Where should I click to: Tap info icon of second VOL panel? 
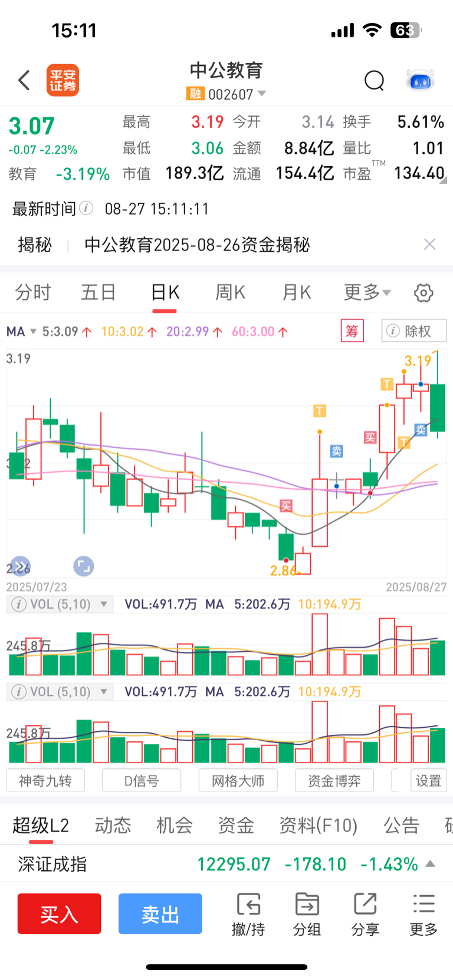pos(18,692)
